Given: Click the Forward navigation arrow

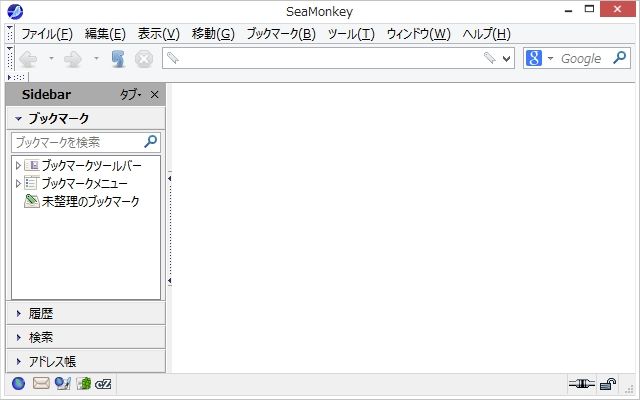Looking at the screenshot, I should tap(73, 59).
